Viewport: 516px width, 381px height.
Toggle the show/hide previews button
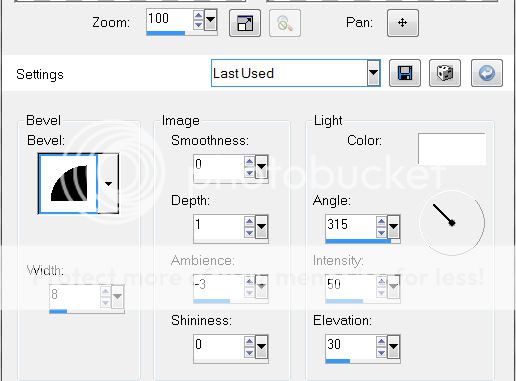pos(245,23)
